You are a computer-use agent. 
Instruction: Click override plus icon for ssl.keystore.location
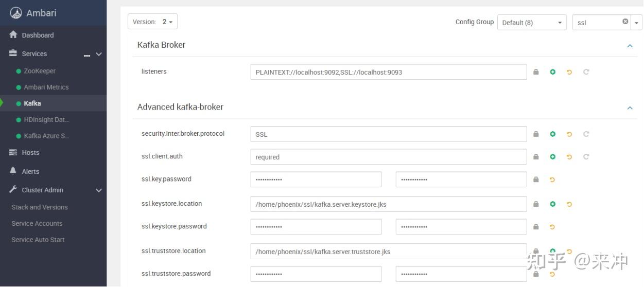tap(552, 204)
